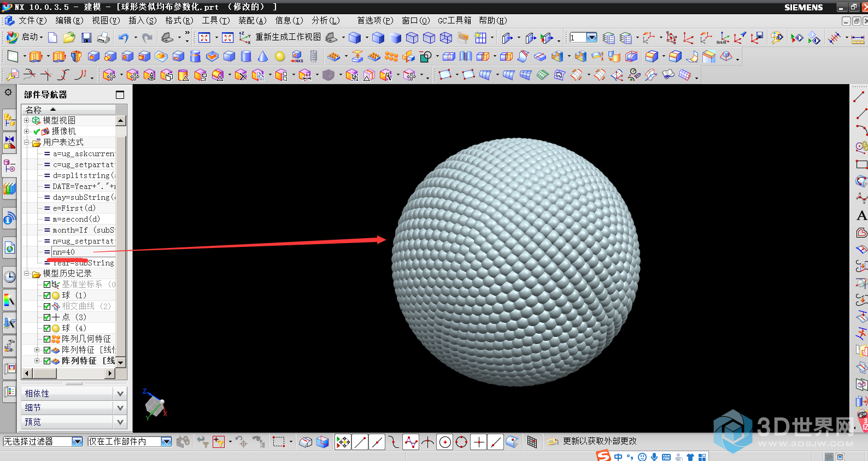Click the navigator vertical scrollbar down arrow

pos(121,362)
